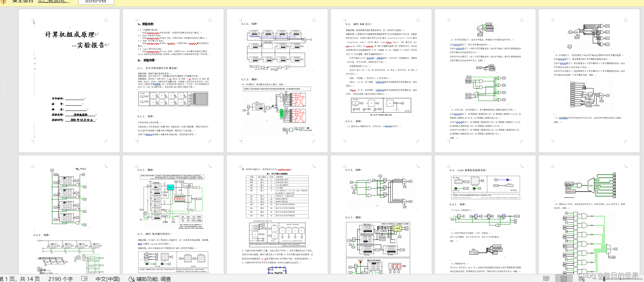The image size is (644, 282).
Task: Click the subtitle '--实验报告' on cover page
Action: click(x=88, y=45)
